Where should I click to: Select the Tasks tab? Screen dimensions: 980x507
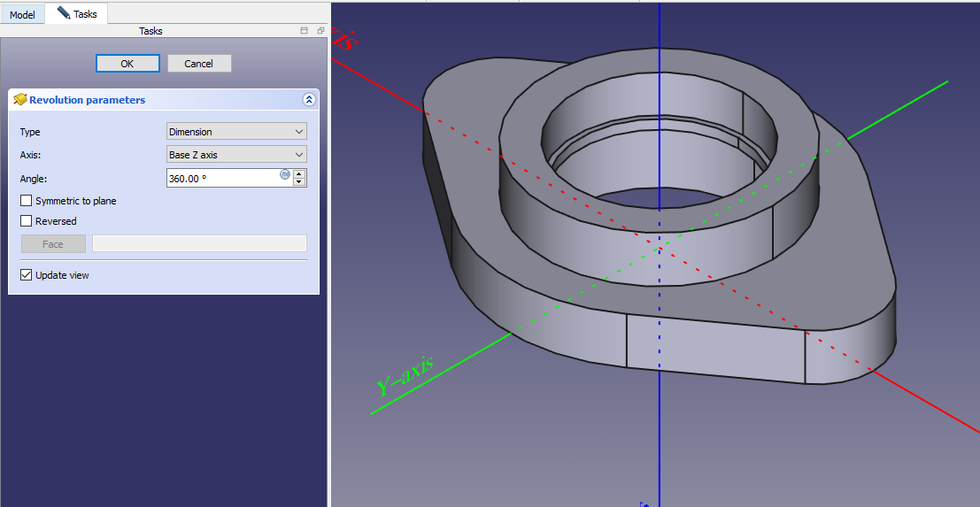pyautogui.click(x=77, y=14)
